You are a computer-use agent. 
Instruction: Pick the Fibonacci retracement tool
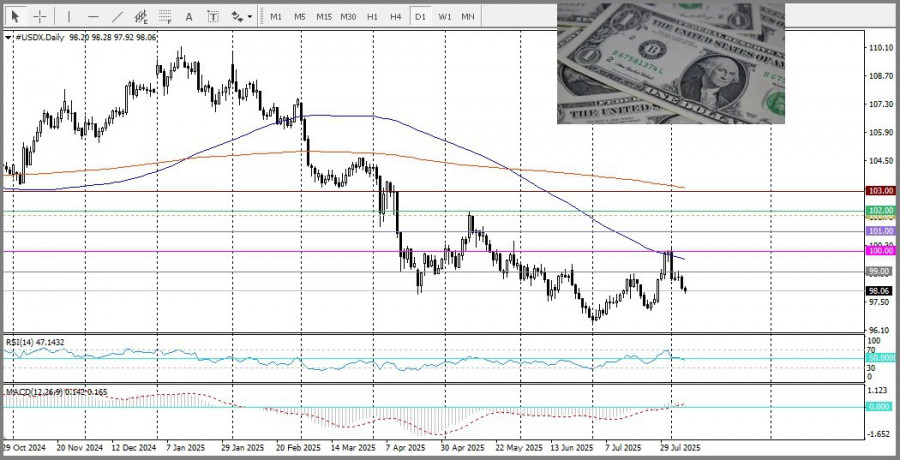pos(165,17)
